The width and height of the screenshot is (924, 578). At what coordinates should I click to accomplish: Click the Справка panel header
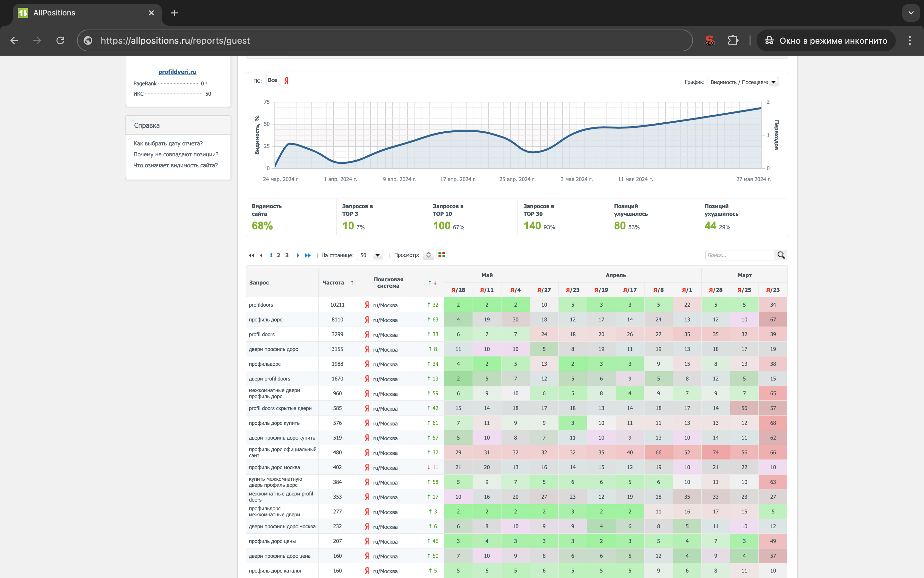click(178, 125)
